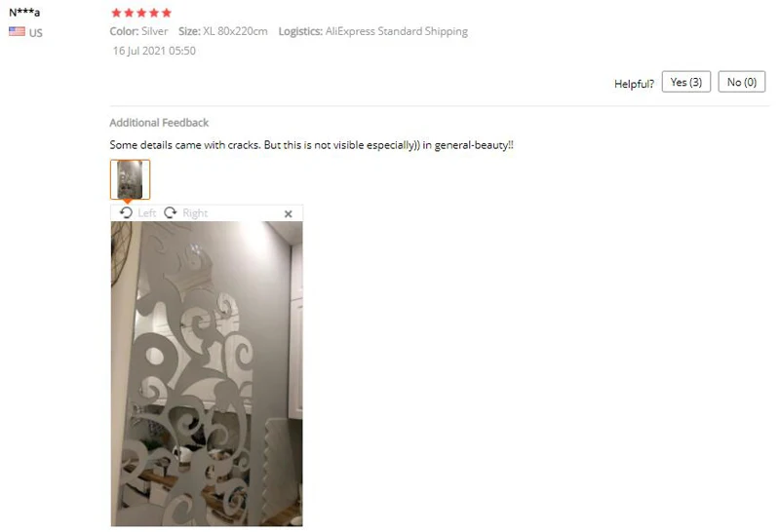Click the 'Right' rotation label
The width and height of the screenshot is (780, 532).
[195, 213]
